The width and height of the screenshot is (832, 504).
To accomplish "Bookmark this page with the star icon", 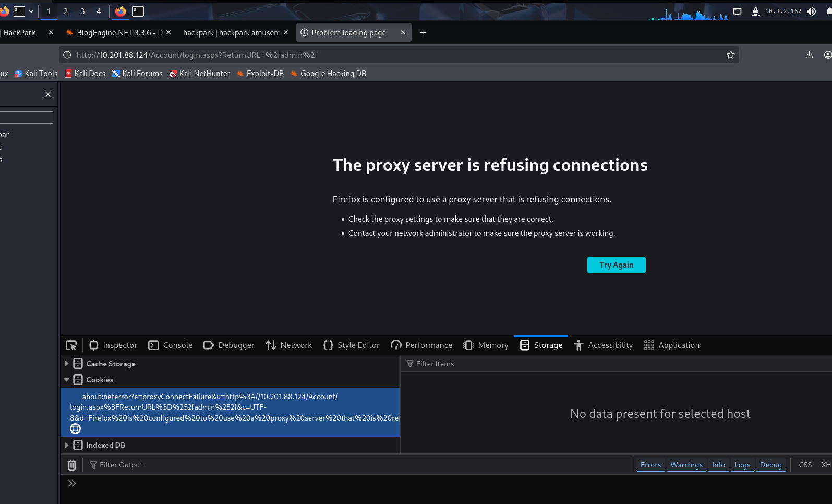I will pos(730,55).
